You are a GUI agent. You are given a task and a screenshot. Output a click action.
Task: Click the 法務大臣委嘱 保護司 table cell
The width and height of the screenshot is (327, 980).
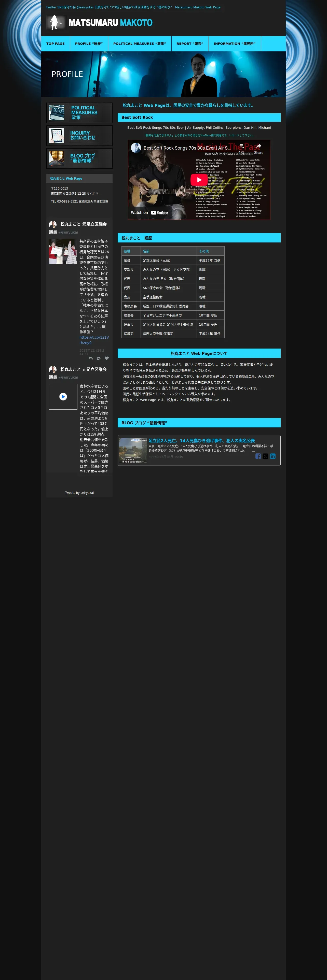169,334
